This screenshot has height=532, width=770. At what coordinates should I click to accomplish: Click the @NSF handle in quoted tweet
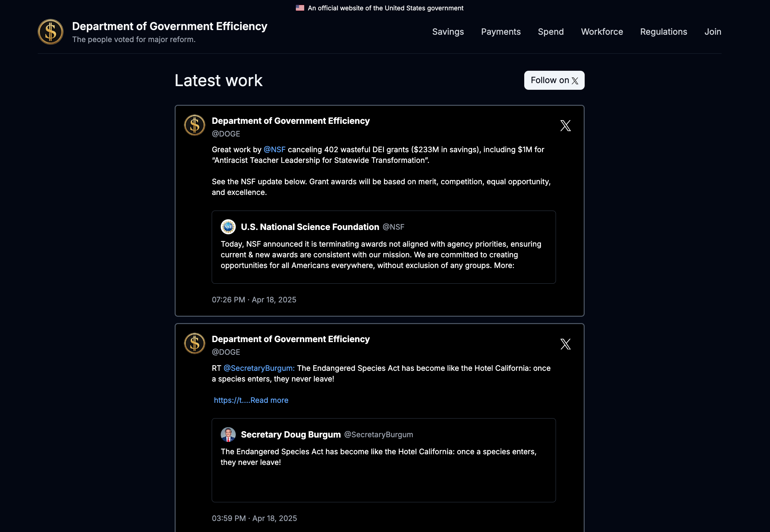(393, 227)
